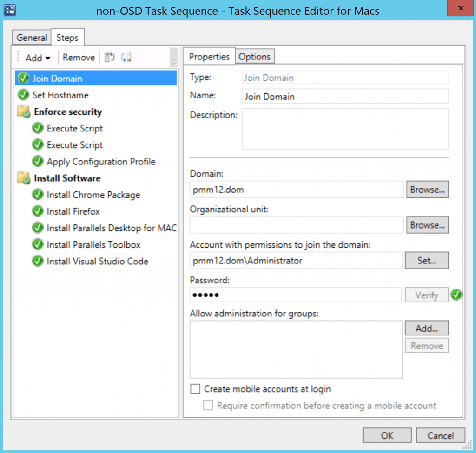Click OK to save the task sequence
476x453 pixels.
[x=387, y=435]
